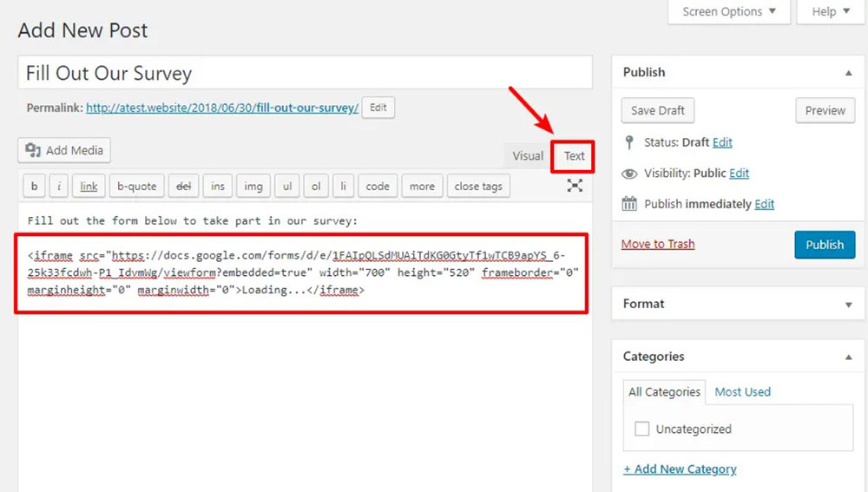Click the Move to Trash link
The width and height of the screenshot is (868, 492).
[x=658, y=244]
